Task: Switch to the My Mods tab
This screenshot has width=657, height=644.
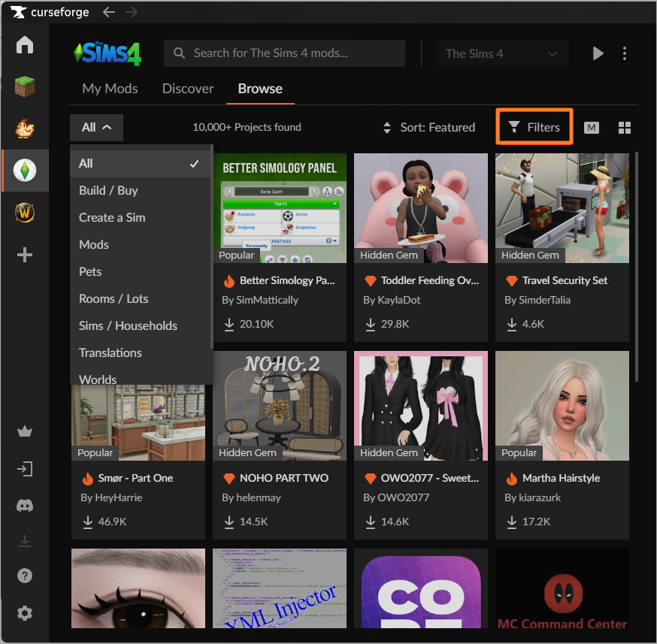Action: [110, 89]
